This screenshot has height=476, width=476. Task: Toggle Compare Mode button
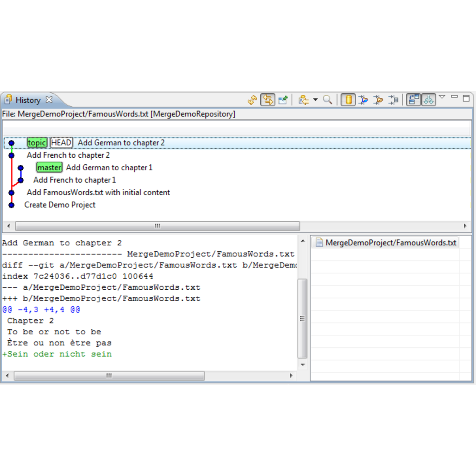pos(414,100)
